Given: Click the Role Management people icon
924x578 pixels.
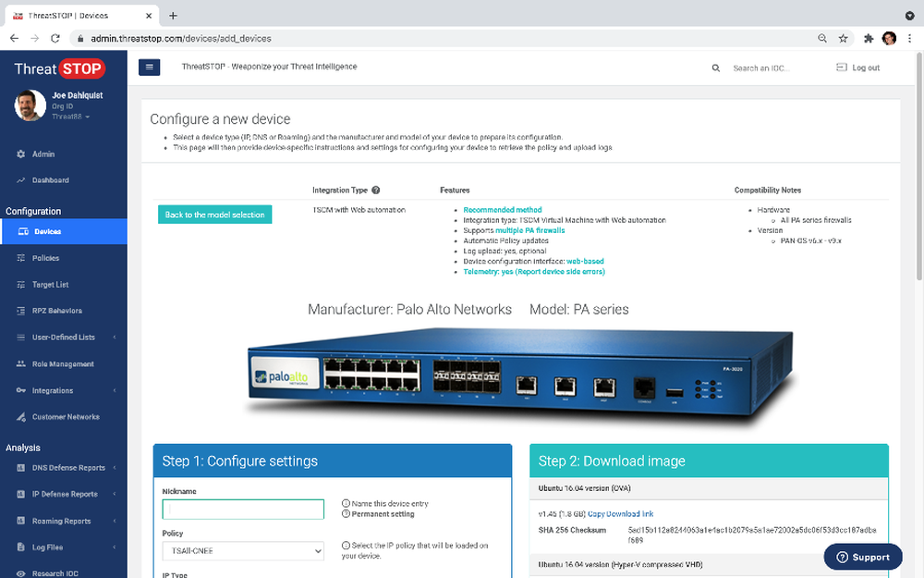Looking at the screenshot, I should coord(20,363).
